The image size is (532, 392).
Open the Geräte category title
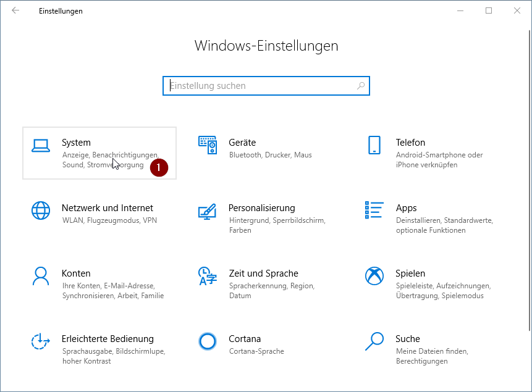click(242, 143)
